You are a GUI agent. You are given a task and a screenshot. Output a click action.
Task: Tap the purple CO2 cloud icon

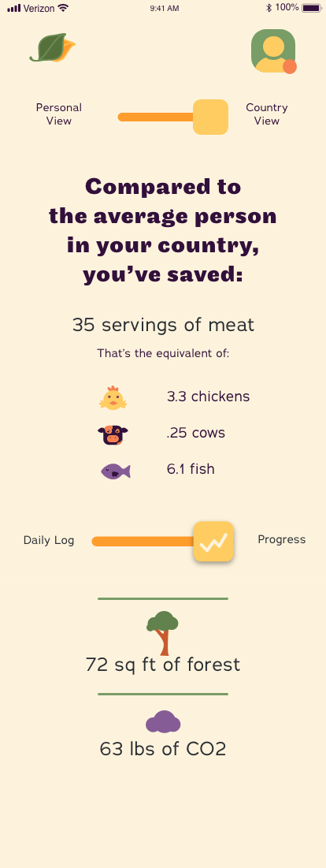[x=163, y=721]
